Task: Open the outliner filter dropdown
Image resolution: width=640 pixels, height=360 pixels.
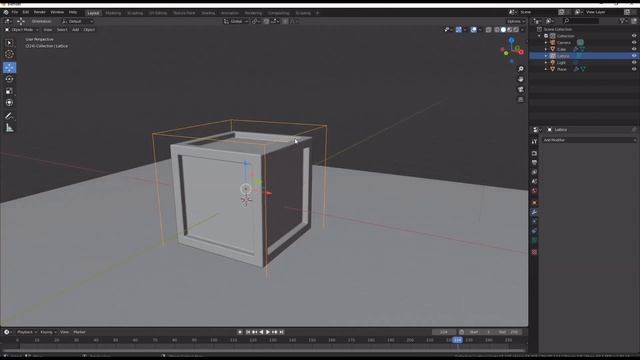Action: click(623, 21)
